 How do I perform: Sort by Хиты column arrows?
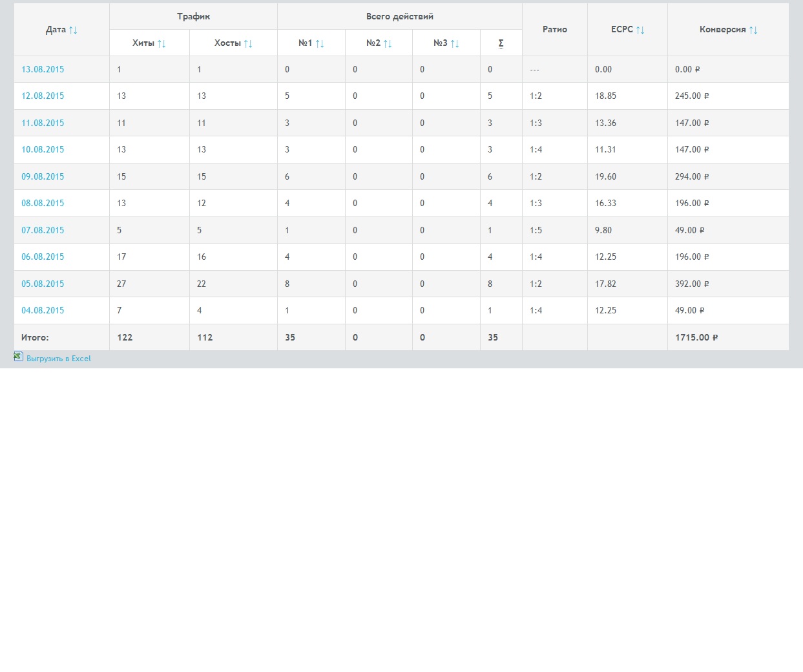pos(162,44)
